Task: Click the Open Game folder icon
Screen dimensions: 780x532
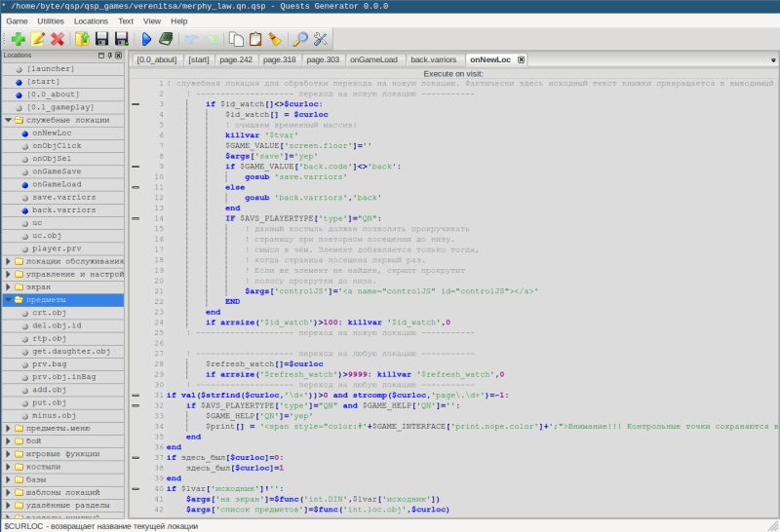Action: tap(82, 39)
